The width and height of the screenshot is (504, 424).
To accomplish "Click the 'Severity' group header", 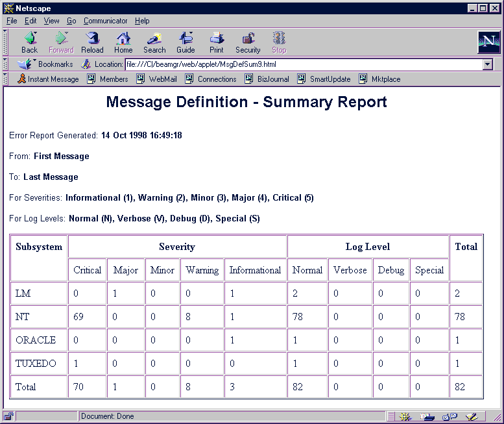I will (177, 247).
